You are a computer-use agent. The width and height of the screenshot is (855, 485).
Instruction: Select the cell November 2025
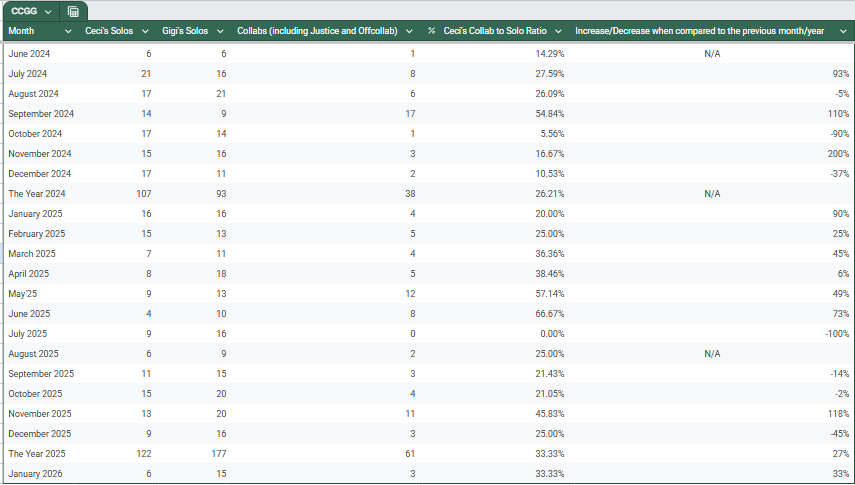pyautogui.click(x=40, y=414)
